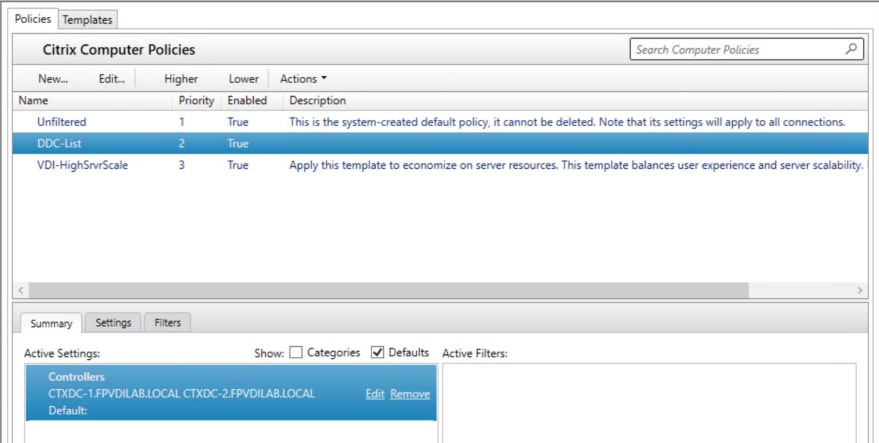The width and height of the screenshot is (879, 443).
Task: Uncheck the Defaults checkbox
Action: [378, 353]
